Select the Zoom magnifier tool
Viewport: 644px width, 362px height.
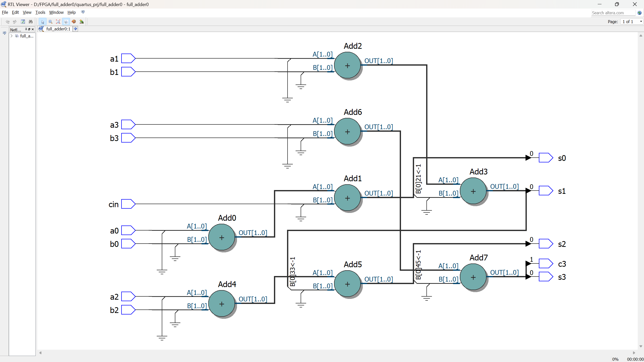tap(50, 22)
